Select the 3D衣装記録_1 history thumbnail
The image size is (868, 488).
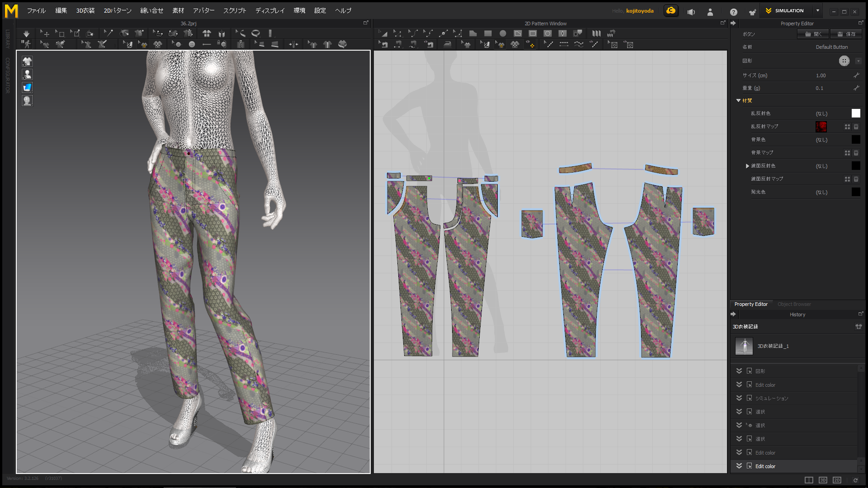(x=744, y=346)
